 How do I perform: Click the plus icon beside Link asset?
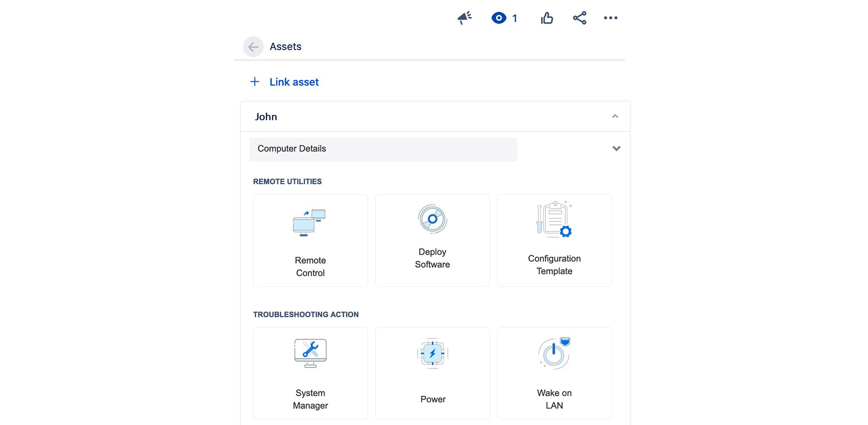(x=255, y=82)
